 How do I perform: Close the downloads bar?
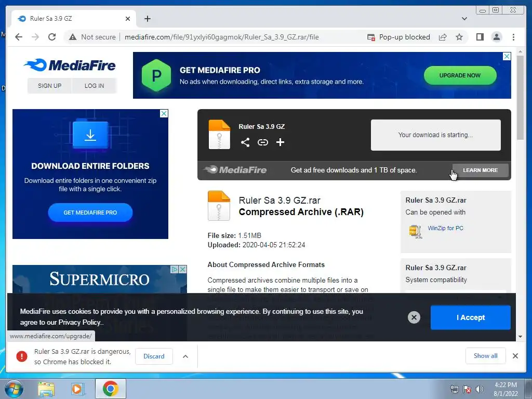pyautogui.click(x=515, y=356)
